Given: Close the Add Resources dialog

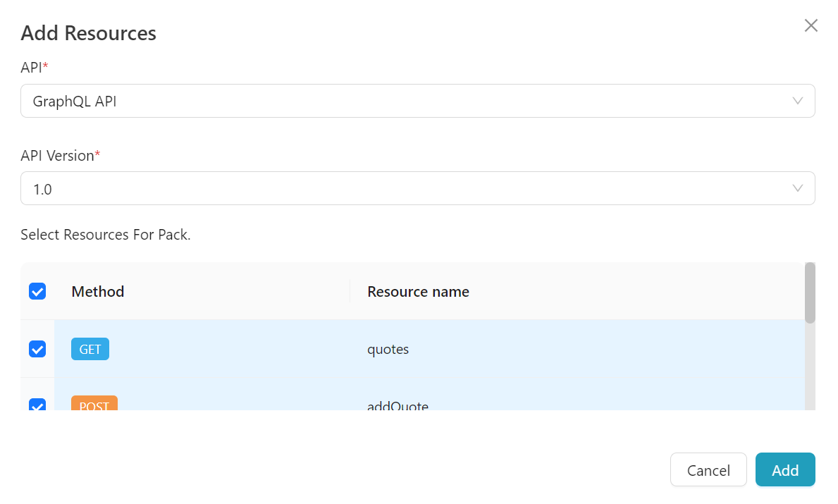Looking at the screenshot, I should 811,26.
